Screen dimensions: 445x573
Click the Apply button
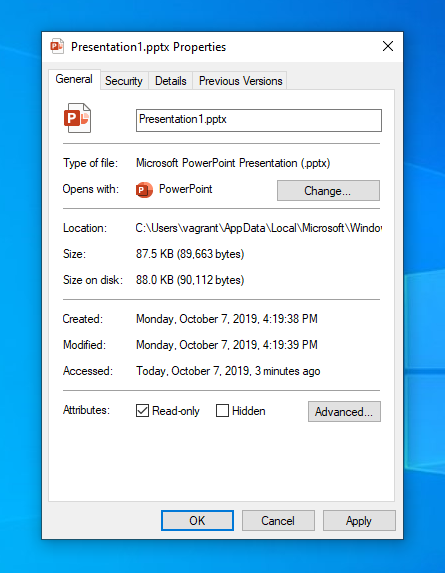pyautogui.click(x=359, y=520)
